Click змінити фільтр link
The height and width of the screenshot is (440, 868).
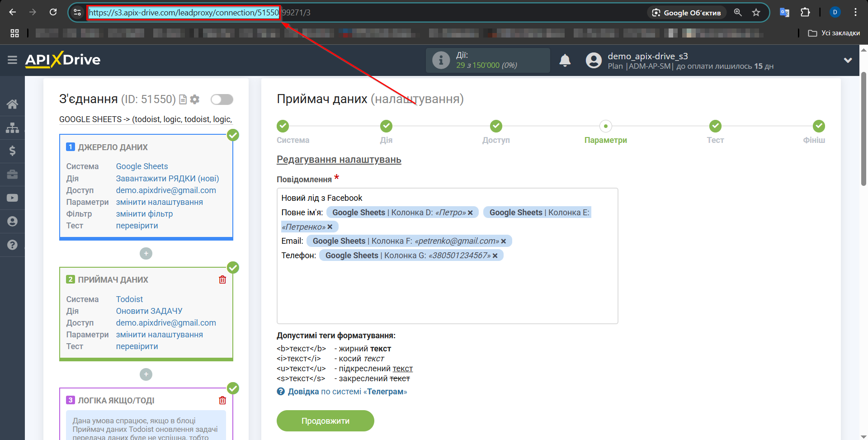pos(144,214)
